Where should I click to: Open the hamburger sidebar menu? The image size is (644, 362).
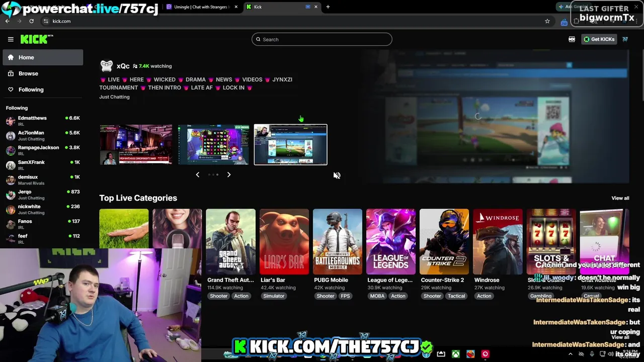coord(11,39)
